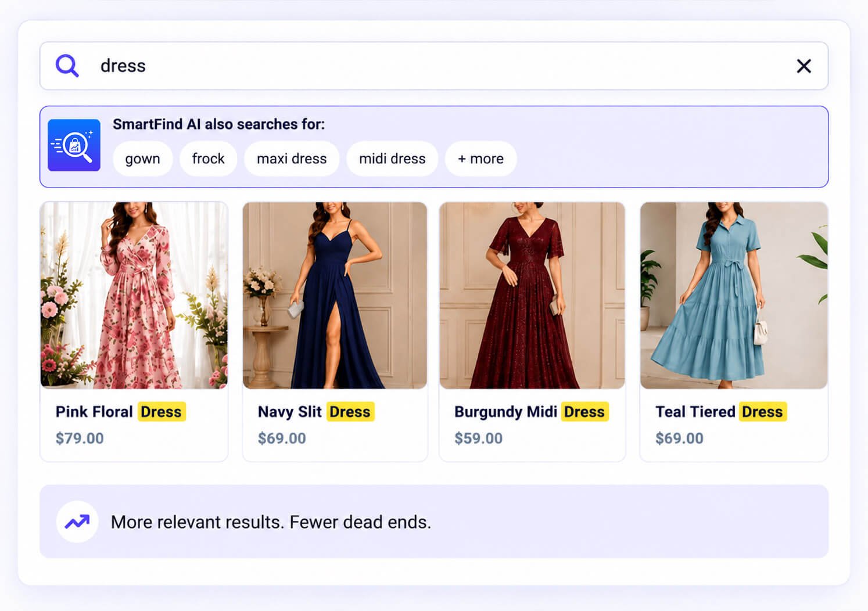Click the 'Teal Tiered Dress' title
Screen dimensions: 868x611
pyautogui.click(x=721, y=412)
